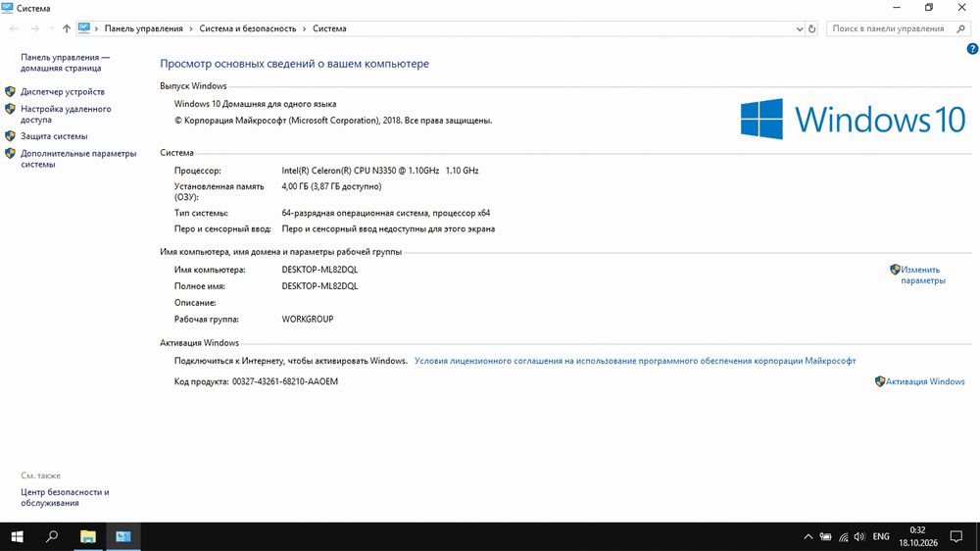This screenshot has height=551, width=980.
Task: Open clock showing 0:32 18.10.2026
Action: pyautogui.click(x=918, y=536)
